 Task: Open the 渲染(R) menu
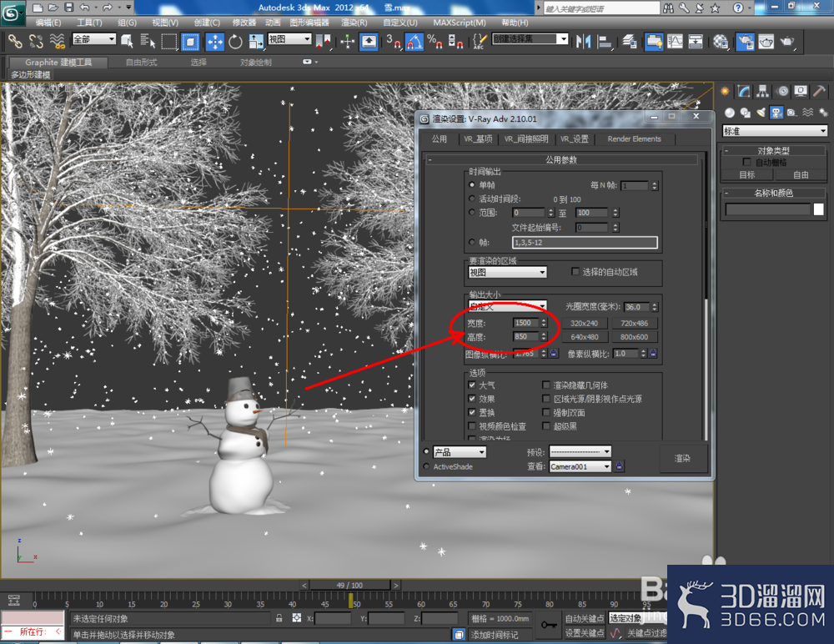(x=354, y=23)
